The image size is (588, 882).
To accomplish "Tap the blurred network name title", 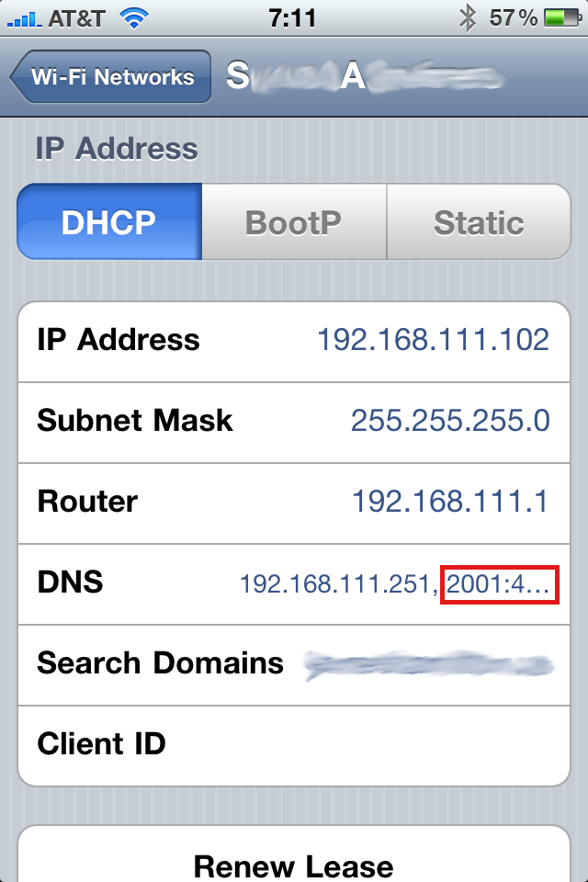I will point(363,76).
